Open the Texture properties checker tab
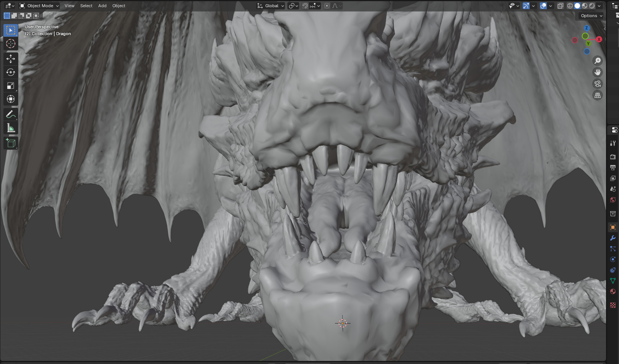 pyautogui.click(x=613, y=305)
